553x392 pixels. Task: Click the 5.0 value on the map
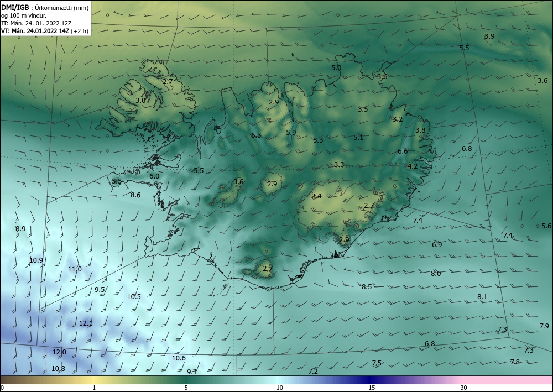click(336, 67)
